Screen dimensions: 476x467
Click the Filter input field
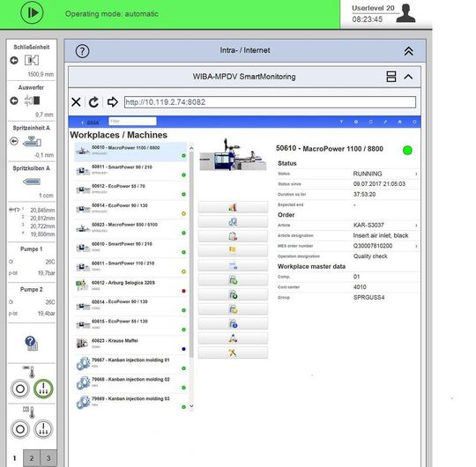point(132,121)
